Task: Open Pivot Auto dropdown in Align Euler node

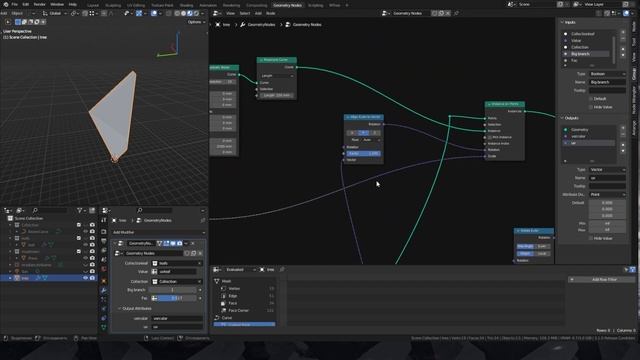Action: tap(371, 140)
